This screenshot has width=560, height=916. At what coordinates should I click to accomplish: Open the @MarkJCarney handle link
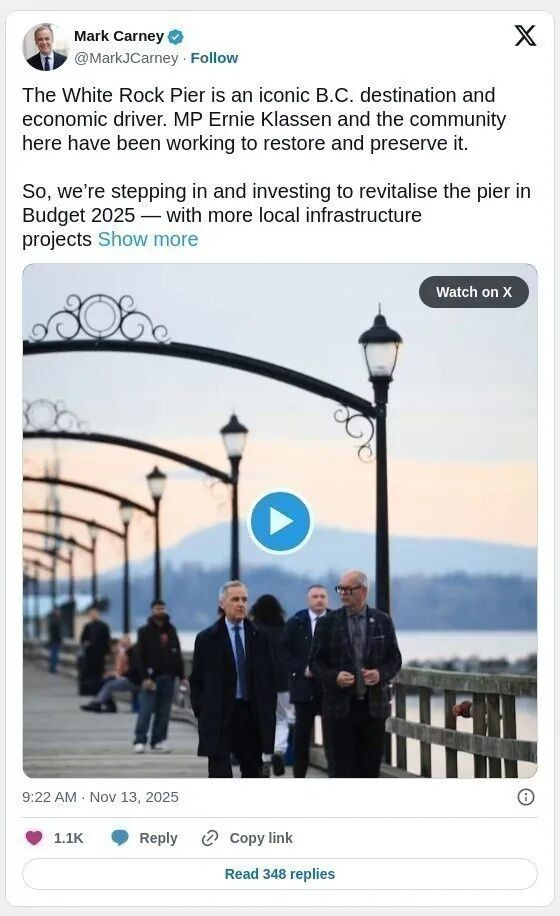pyautogui.click(x=126, y=58)
